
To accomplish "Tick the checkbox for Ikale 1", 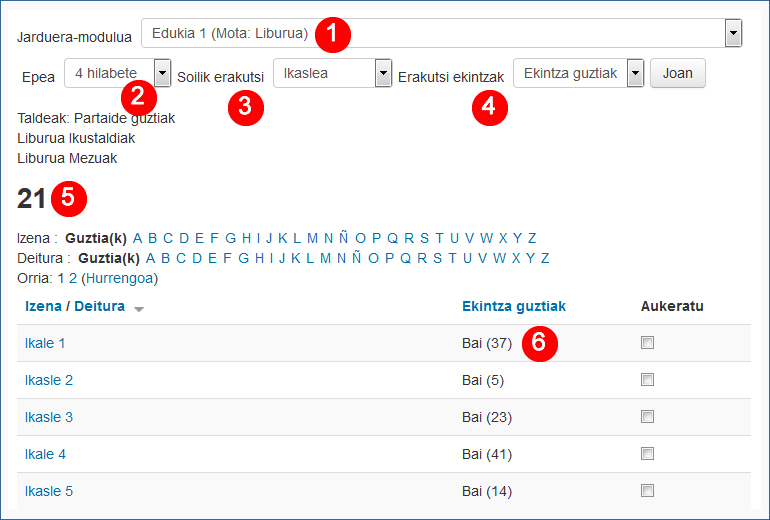I will [647, 343].
